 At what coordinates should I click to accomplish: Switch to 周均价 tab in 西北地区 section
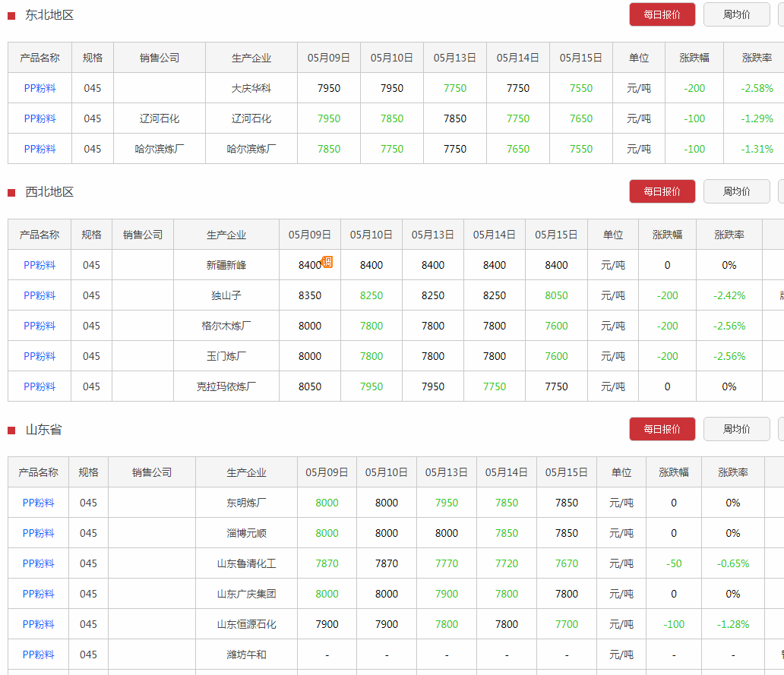736,191
